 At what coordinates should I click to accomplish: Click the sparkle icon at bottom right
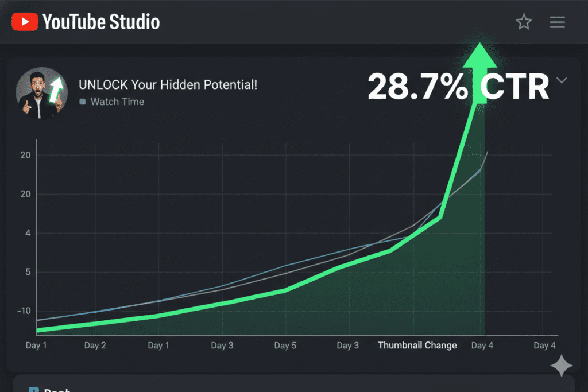tap(561, 366)
